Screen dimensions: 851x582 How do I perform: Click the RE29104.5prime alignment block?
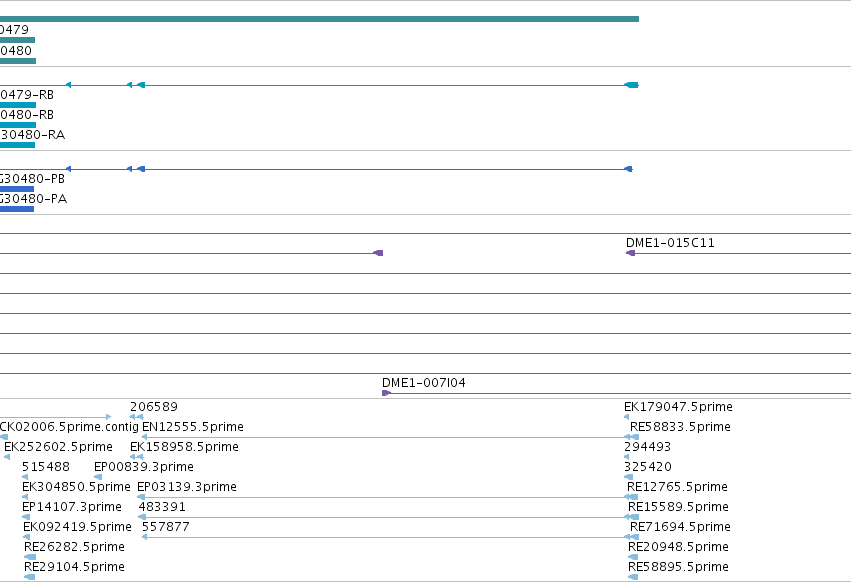(x=30, y=577)
